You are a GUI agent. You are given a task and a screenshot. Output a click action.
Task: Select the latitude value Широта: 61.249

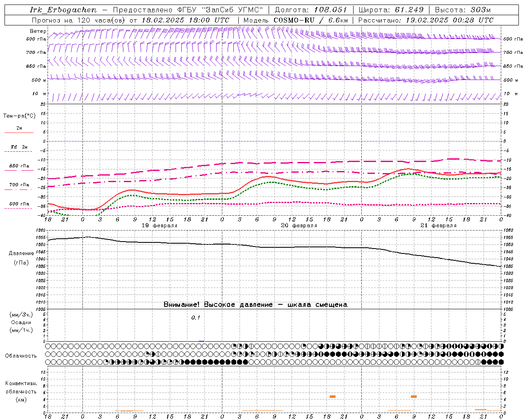[391, 10]
